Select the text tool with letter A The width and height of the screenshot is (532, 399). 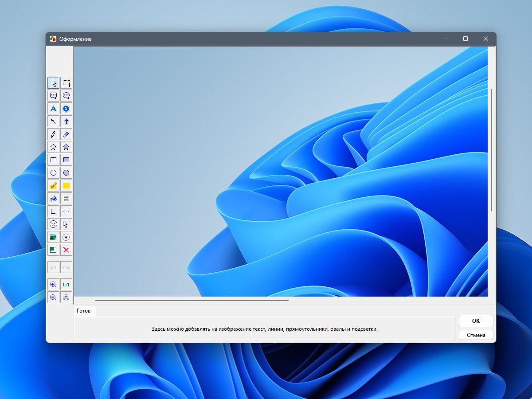tap(53, 109)
